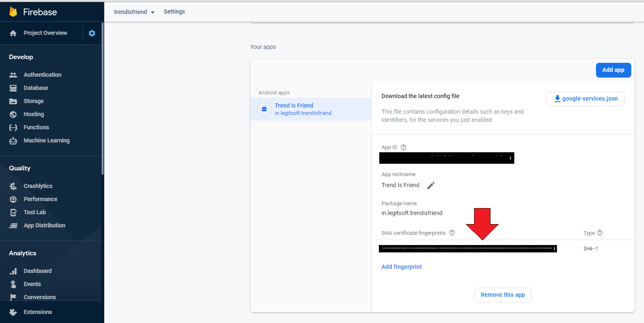Click the package name in.legitsoft.trendisfriend text
644x323 pixels.
coord(412,213)
